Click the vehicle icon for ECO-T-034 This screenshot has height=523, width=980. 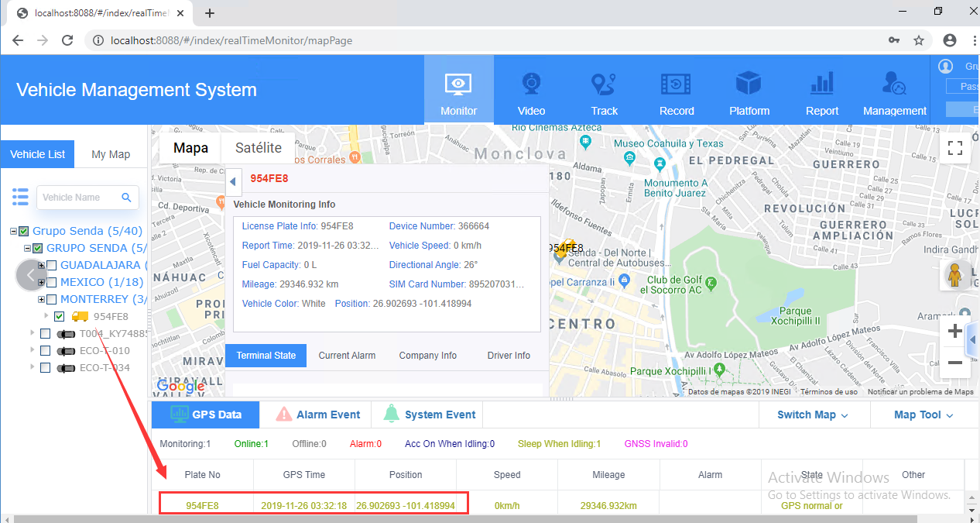coord(65,368)
